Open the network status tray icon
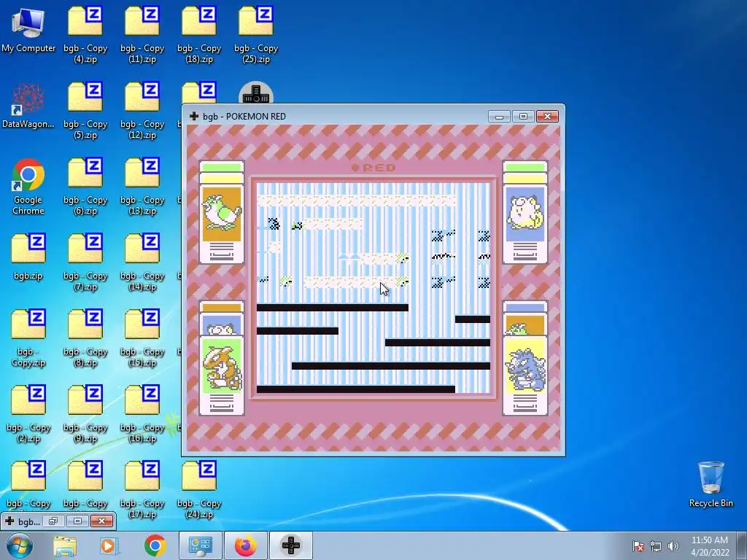The height and width of the screenshot is (560, 747). [x=656, y=546]
